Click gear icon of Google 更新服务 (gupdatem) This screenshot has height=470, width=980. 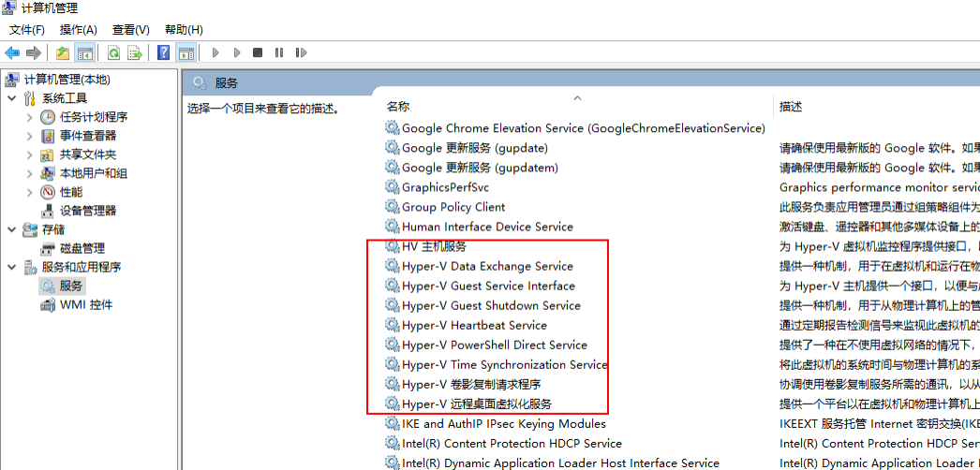[392, 168]
